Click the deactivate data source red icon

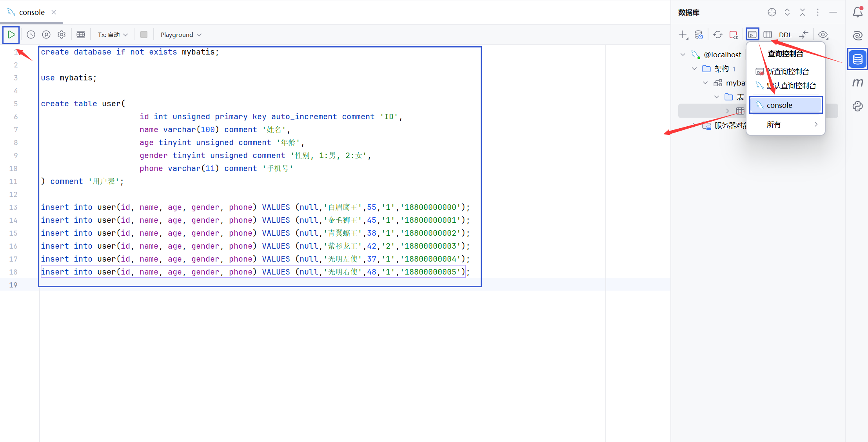tap(734, 35)
